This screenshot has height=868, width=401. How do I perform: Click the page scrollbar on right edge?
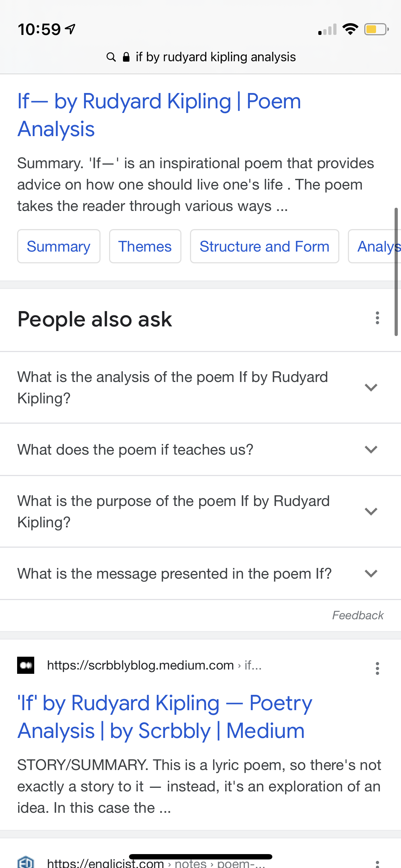pos(396,272)
